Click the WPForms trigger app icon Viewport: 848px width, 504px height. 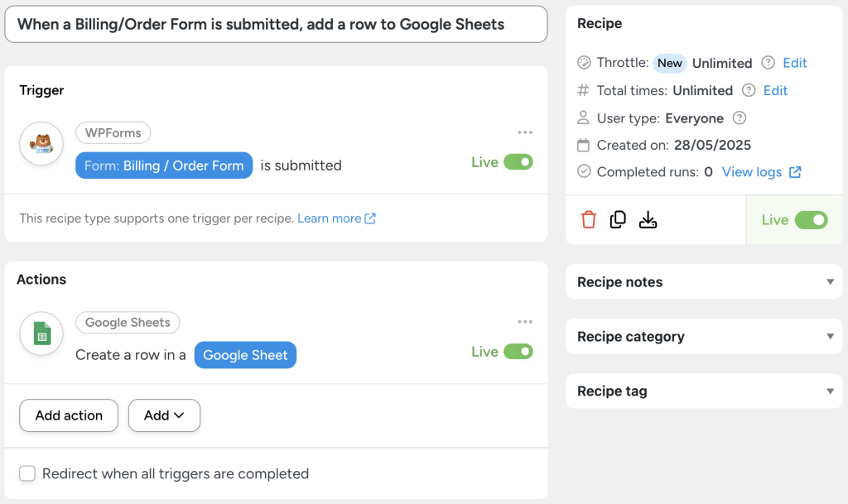pyautogui.click(x=41, y=143)
